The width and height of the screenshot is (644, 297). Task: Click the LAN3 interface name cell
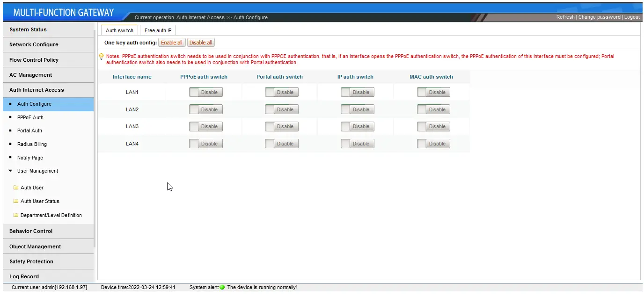pos(132,126)
